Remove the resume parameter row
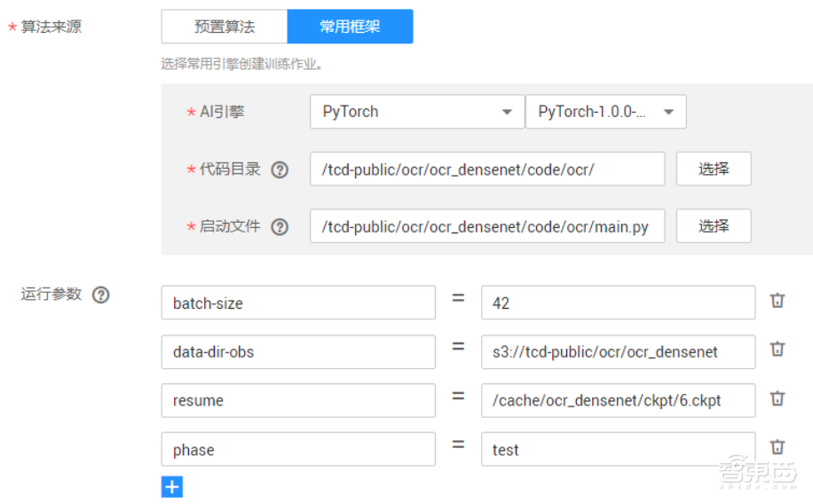813x504 pixels. 777,398
